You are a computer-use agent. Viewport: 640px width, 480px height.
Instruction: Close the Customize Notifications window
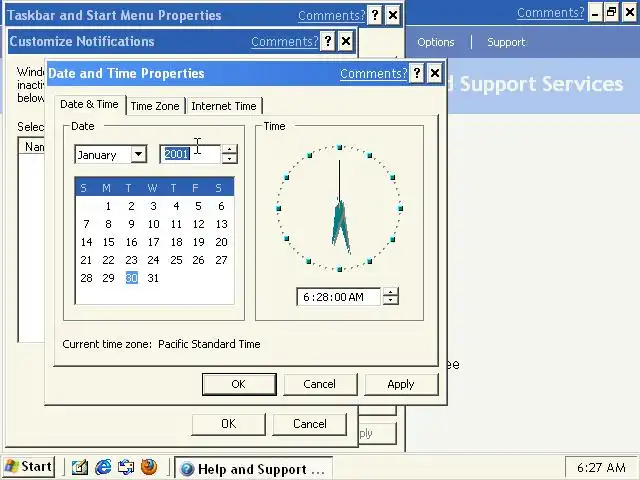point(346,41)
